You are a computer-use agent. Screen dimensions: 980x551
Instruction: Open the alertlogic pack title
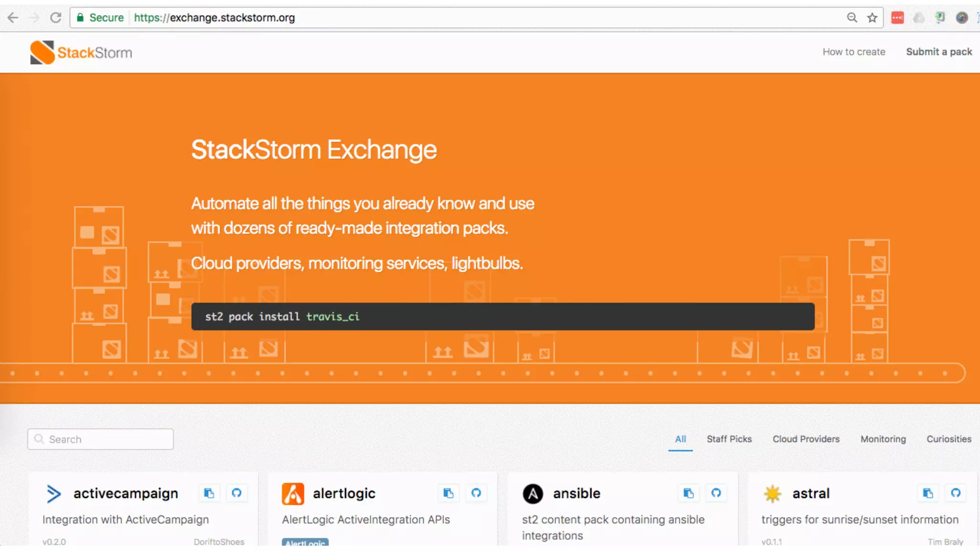(x=344, y=494)
